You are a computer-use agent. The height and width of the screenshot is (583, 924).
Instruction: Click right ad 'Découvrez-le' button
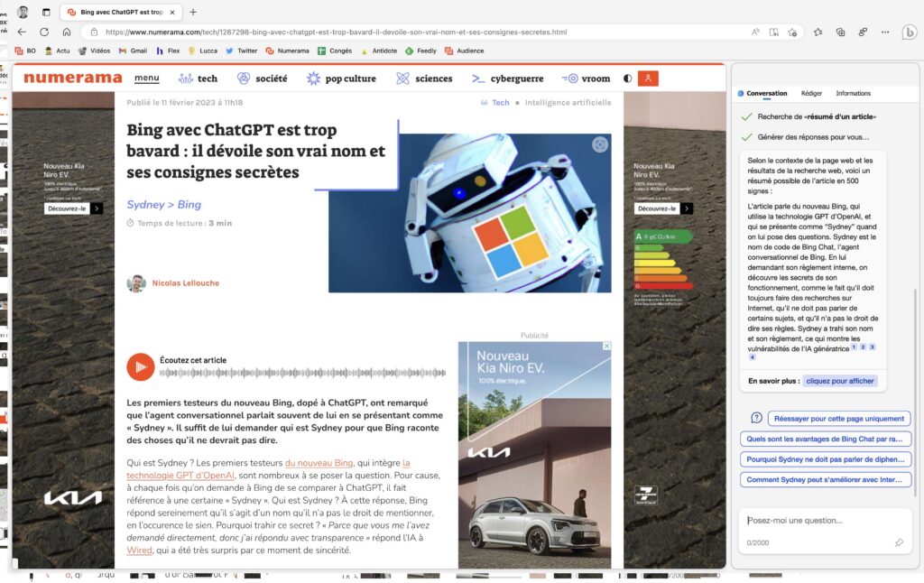(663, 208)
